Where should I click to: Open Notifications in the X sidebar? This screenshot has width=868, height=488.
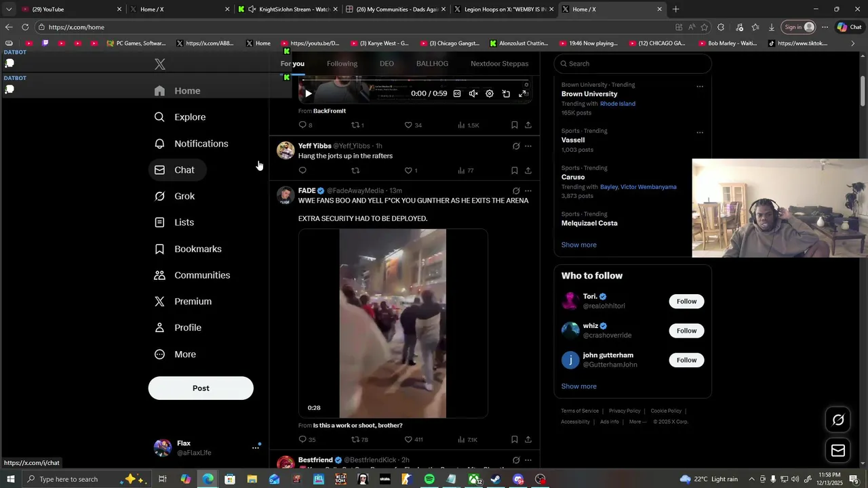point(191,144)
